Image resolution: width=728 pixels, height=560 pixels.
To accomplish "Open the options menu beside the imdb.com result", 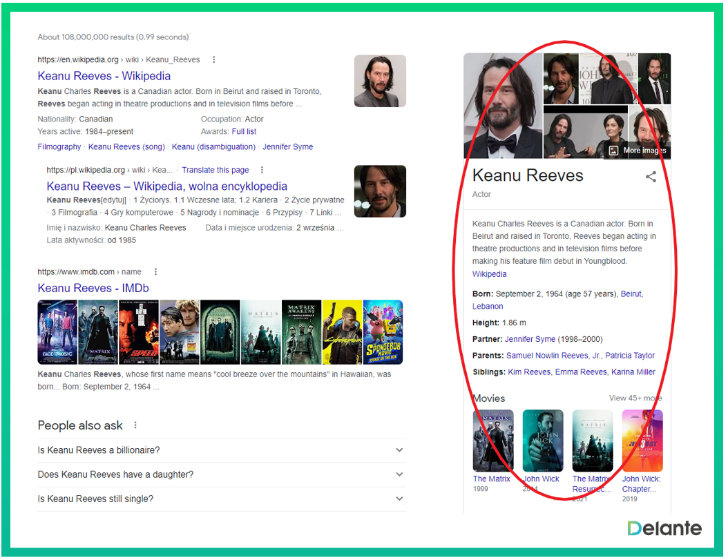I will (x=155, y=271).
